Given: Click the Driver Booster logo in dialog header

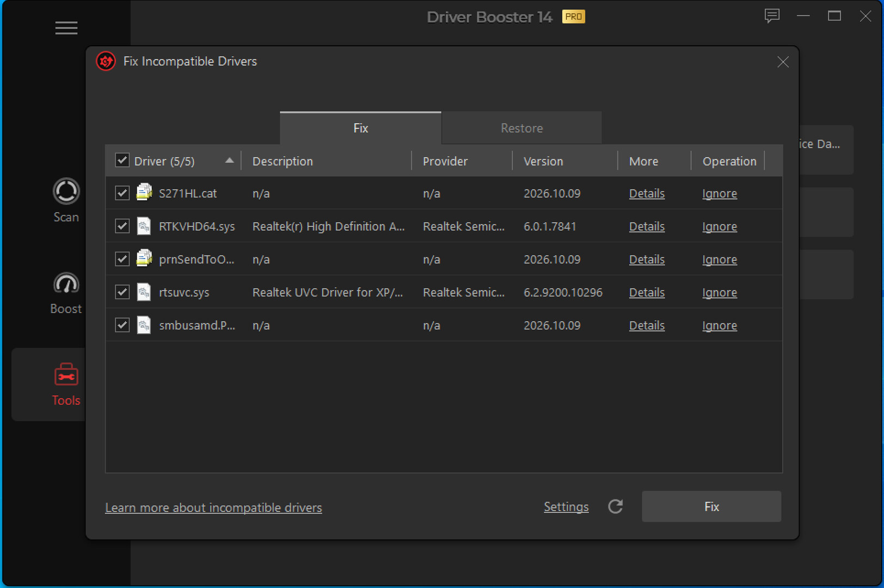Looking at the screenshot, I should (106, 61).
